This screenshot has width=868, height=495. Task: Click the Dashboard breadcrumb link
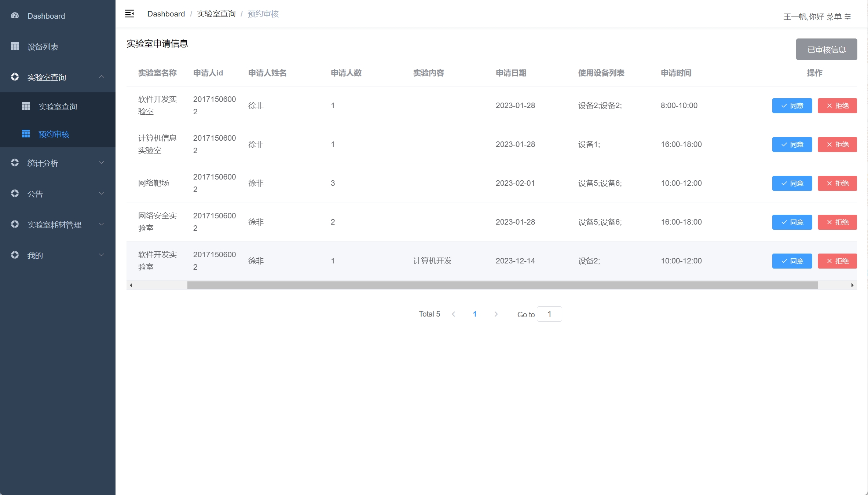[x=166, y=14]
